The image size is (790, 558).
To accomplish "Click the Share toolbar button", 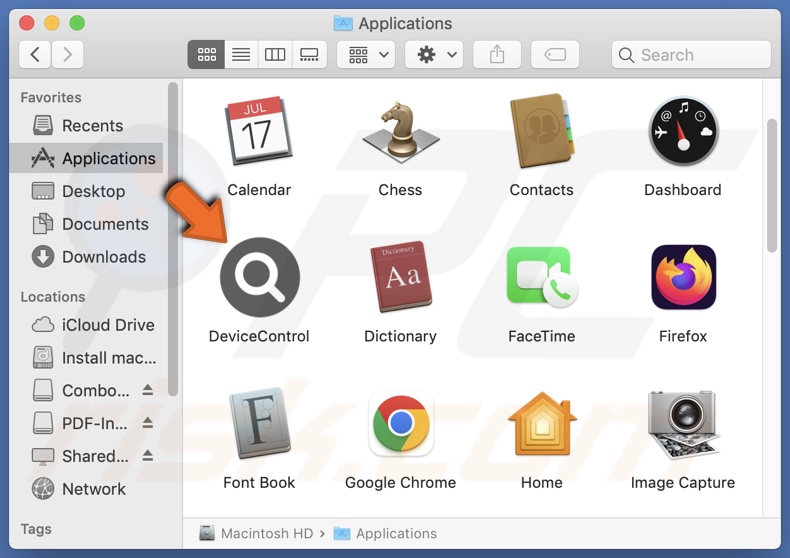I will (x=497, y=54).
